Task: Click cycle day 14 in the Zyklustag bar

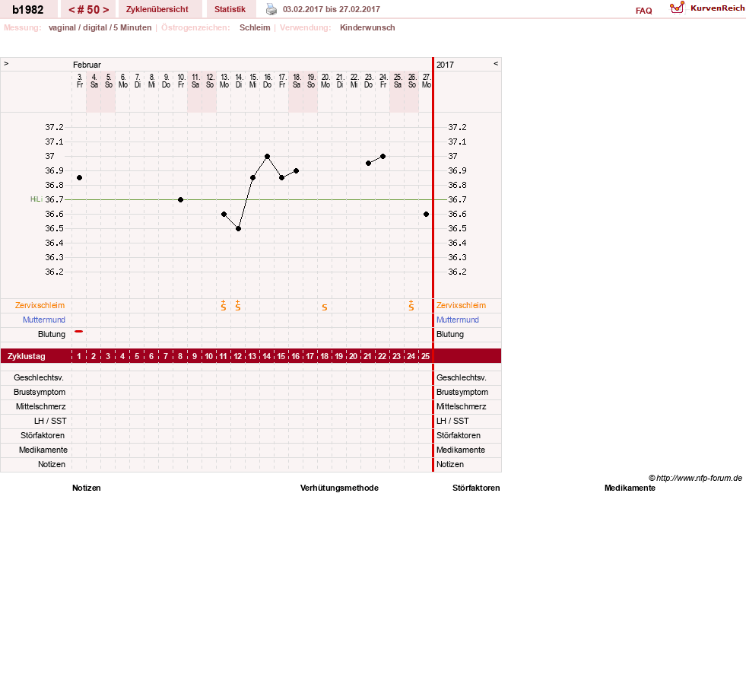Action: 266,356
